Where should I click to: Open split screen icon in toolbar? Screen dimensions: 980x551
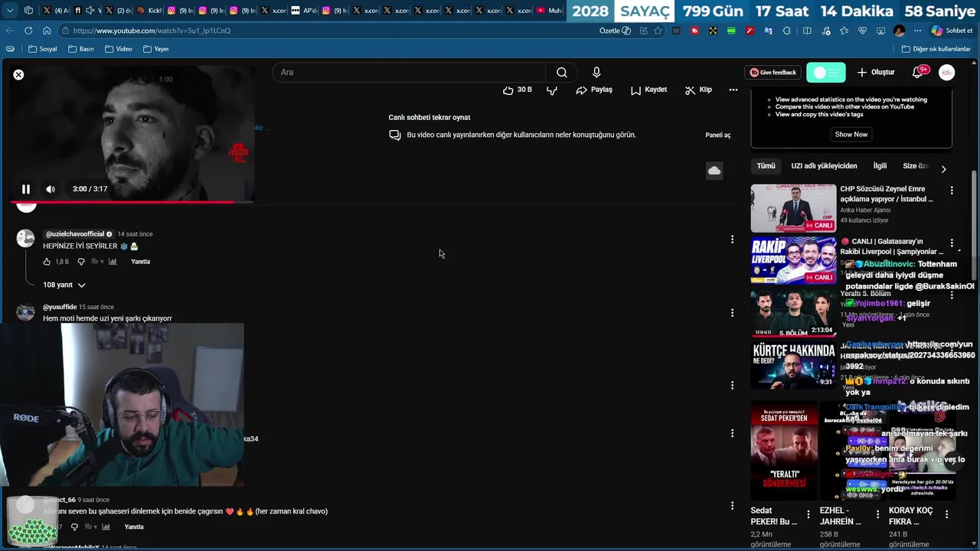[x=807, y=31]
